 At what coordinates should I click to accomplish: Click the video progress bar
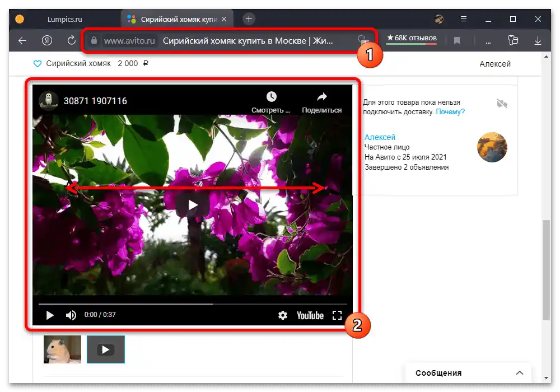pyautogui.click(x=193, y=304)
